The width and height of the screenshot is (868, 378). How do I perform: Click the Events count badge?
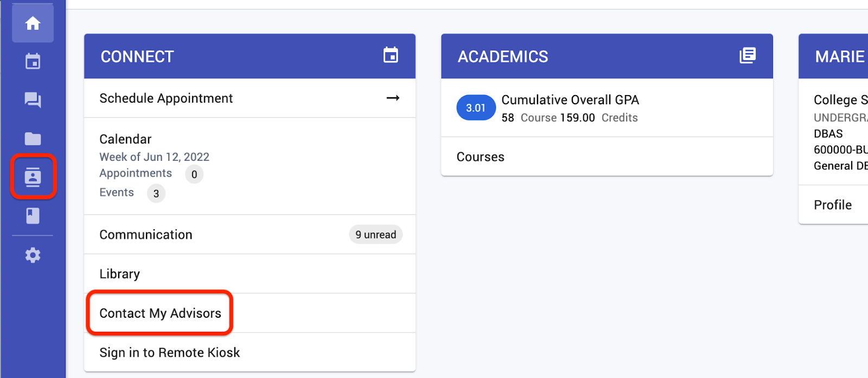[156, 193]
